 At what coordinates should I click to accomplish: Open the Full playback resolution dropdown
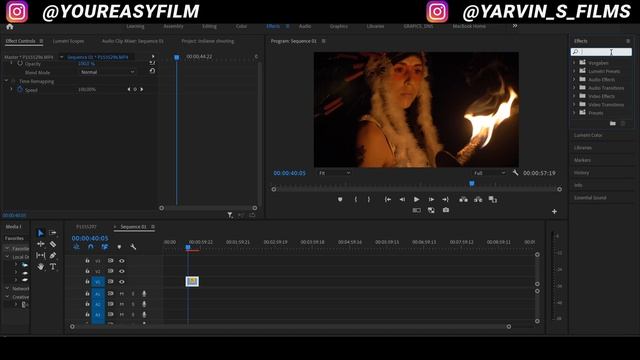489,173
